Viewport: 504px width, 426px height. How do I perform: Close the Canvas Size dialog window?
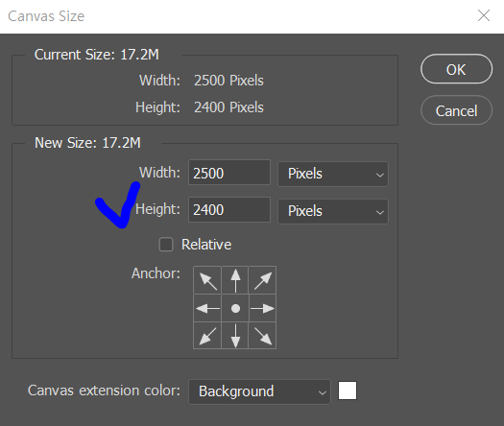484,15
